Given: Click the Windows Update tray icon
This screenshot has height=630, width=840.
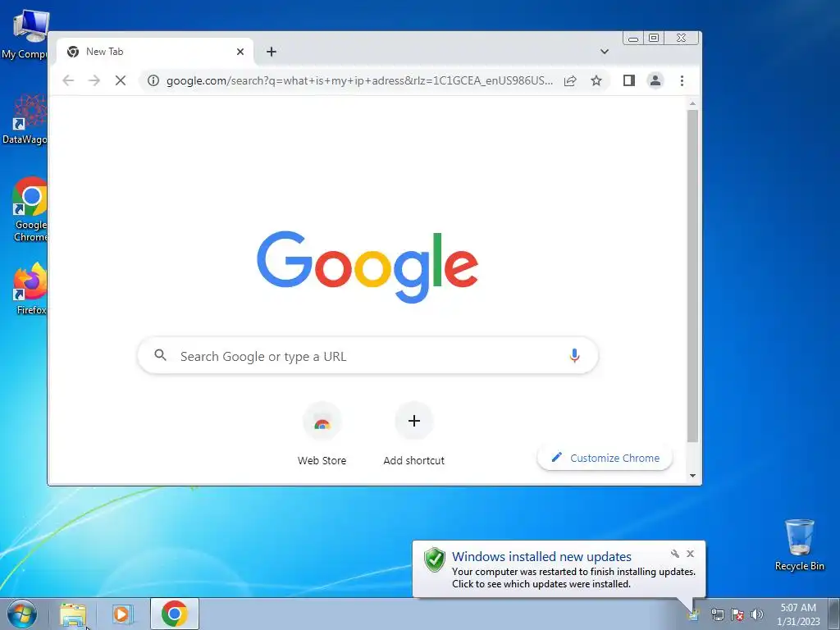Looking at the screenshot, I should click(694, 614).
